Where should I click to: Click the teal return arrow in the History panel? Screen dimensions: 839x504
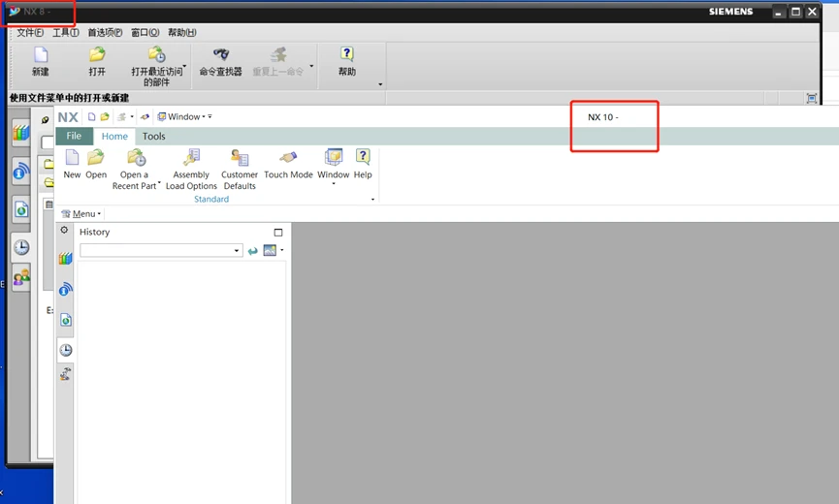click(x=252, y=251)
